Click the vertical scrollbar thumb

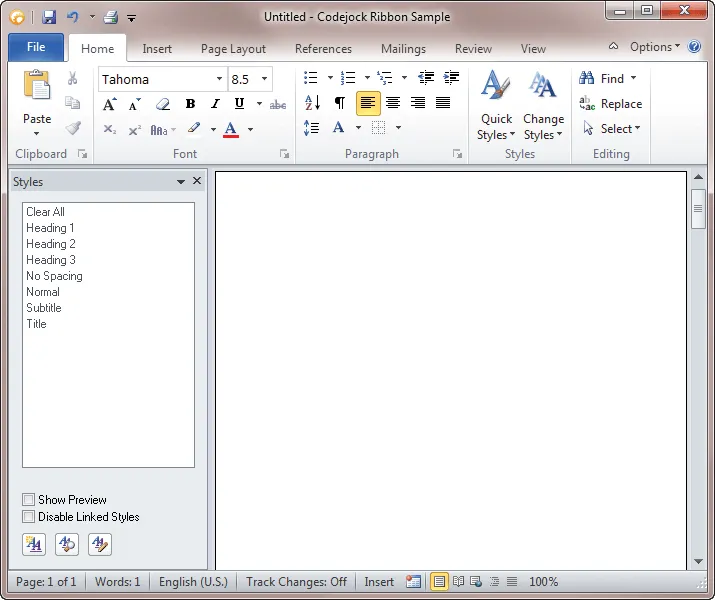(698, 209)
